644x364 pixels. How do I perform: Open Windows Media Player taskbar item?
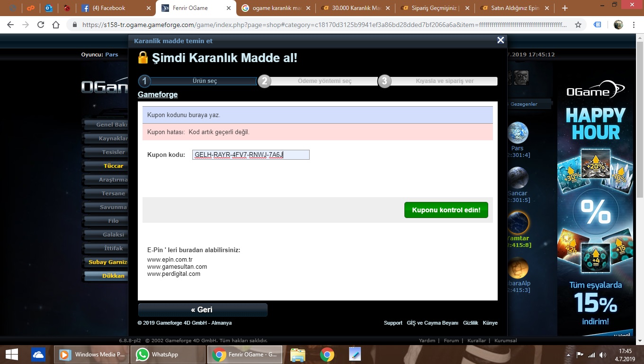click(91, 355)
